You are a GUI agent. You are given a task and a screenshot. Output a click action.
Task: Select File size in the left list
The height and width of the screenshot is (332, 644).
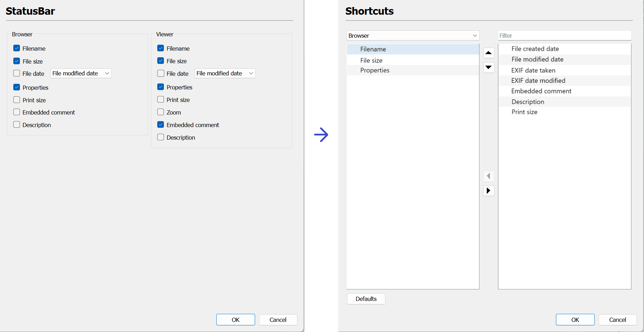coord(371,60)
